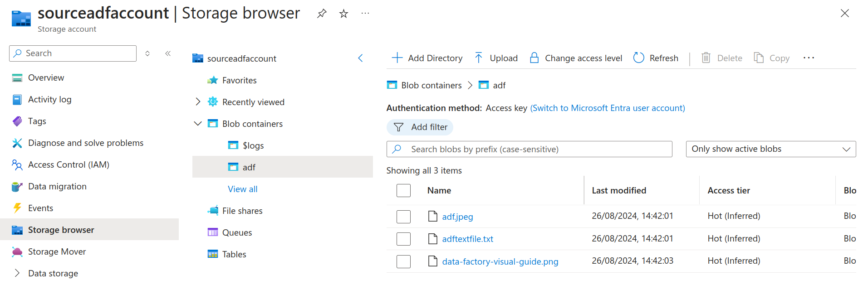
Task: Open Tables in the tree
Action: [234, 254]
